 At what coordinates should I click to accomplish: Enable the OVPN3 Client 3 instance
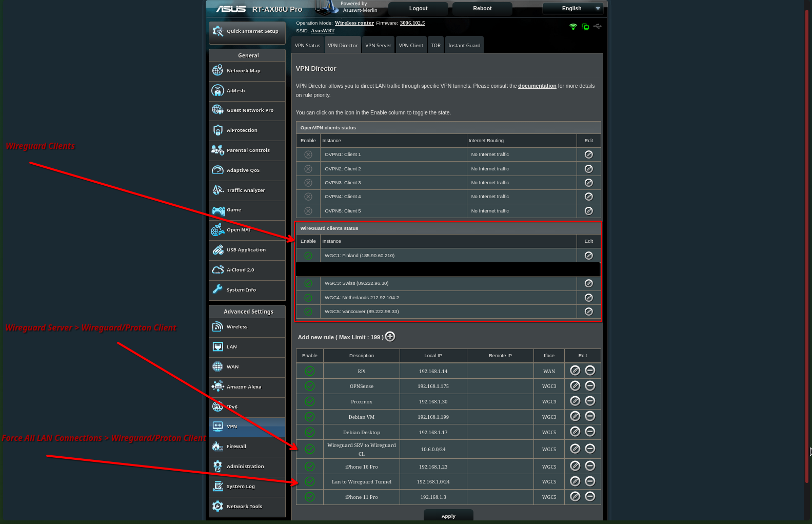[308, 183]
